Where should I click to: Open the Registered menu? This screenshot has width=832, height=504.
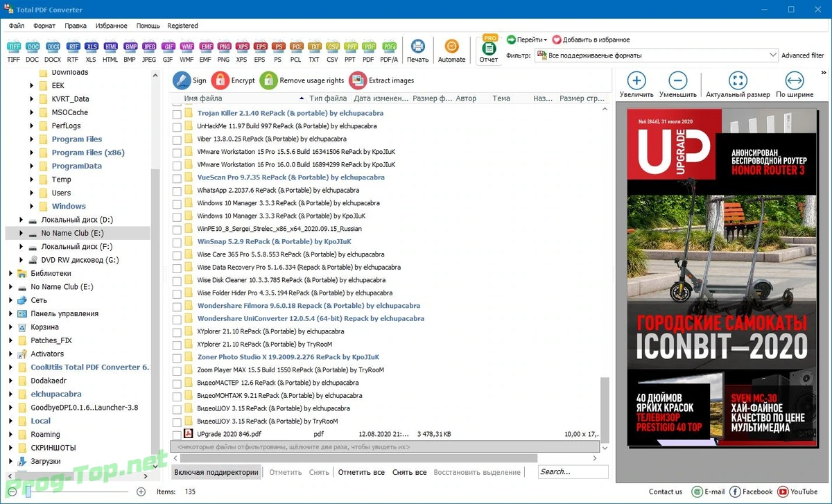pyautogui.click(x=182, y=26)
